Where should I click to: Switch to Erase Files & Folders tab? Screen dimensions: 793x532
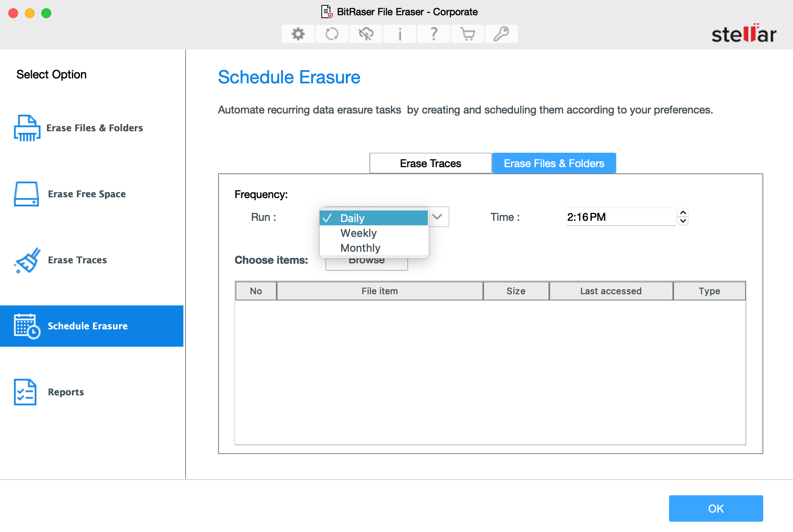click(x=554, y=163)
